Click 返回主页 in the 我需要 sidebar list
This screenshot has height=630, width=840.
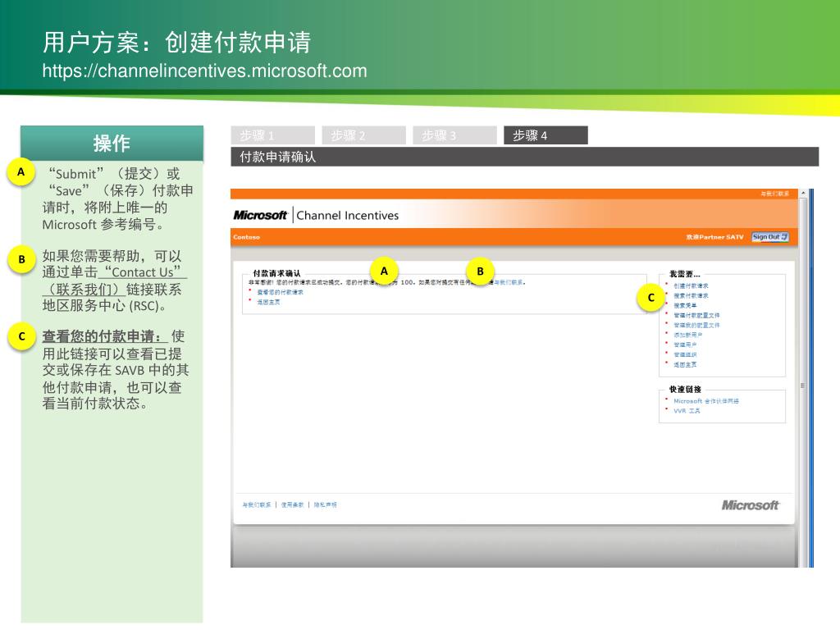(x=685, y=364)
